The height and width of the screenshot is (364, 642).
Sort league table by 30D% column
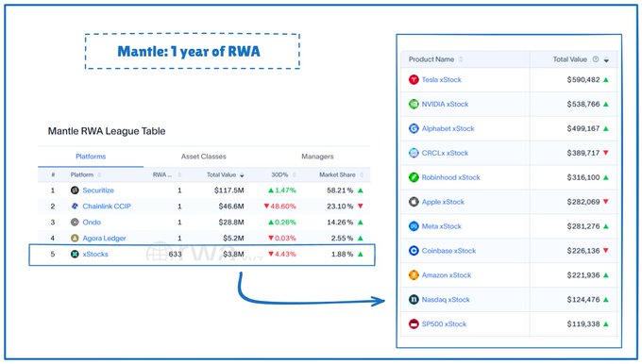pos(295,175)
